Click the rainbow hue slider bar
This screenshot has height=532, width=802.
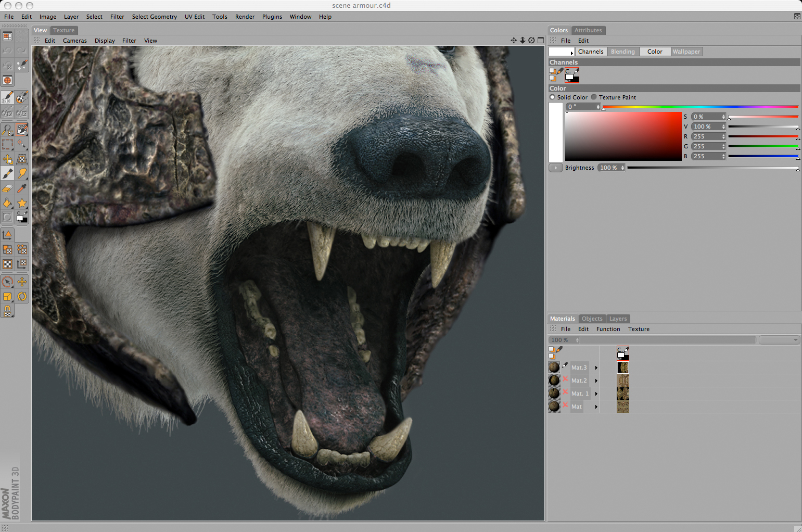pyautogui.click(x=700, y=107)
